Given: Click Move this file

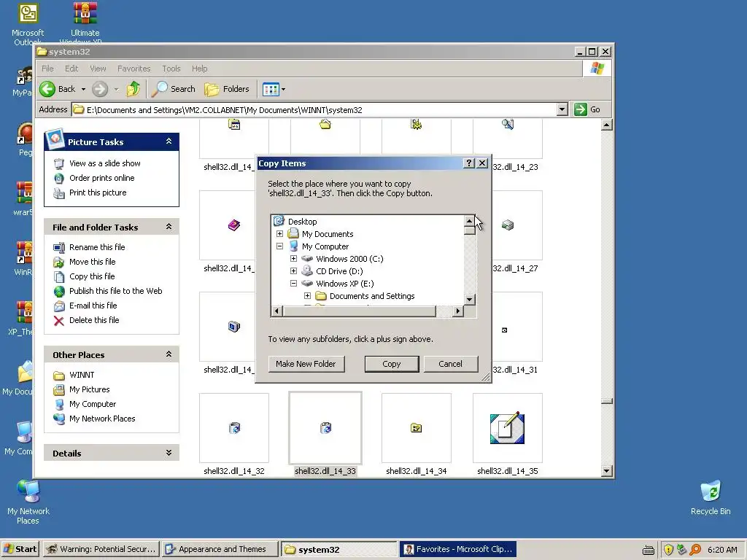Looking at the screenshot, I should tap(93, 262).
